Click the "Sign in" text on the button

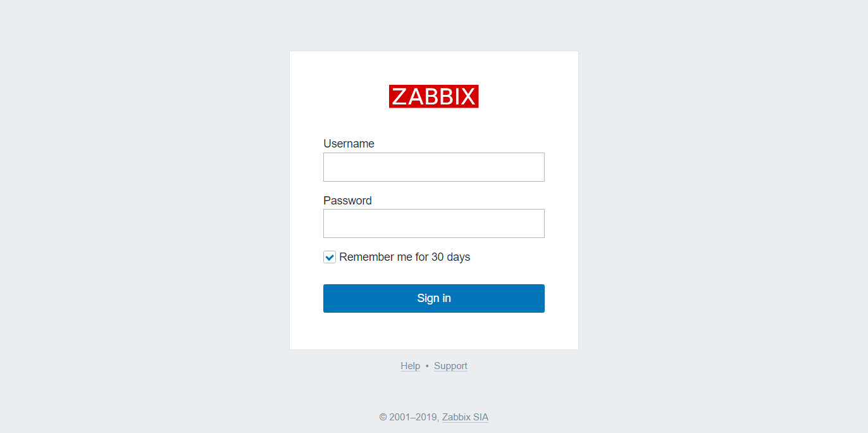click(434, 298)
